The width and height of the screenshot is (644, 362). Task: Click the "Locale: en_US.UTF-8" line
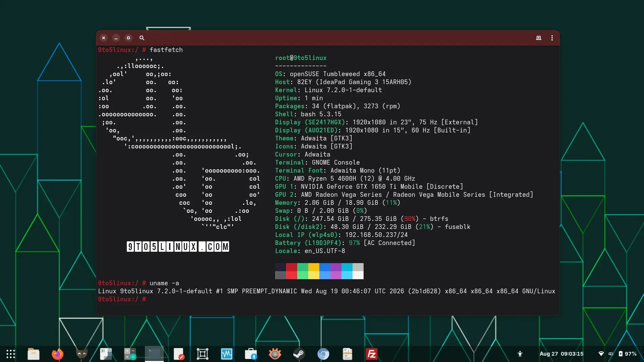(x=310, y=251)
